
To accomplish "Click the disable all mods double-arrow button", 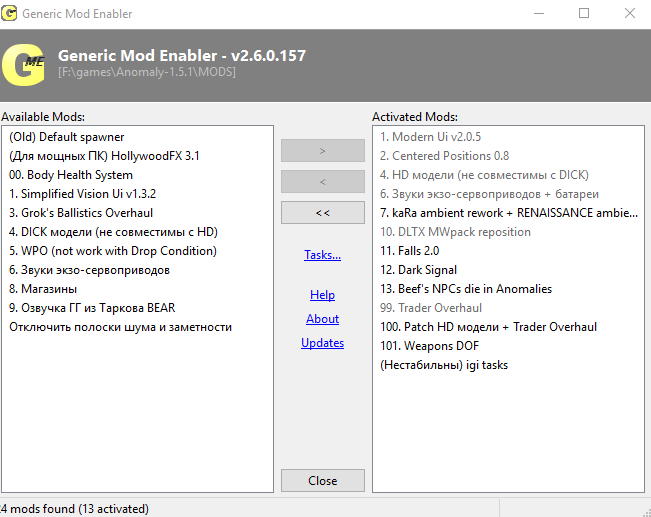I will click(322, 213).
